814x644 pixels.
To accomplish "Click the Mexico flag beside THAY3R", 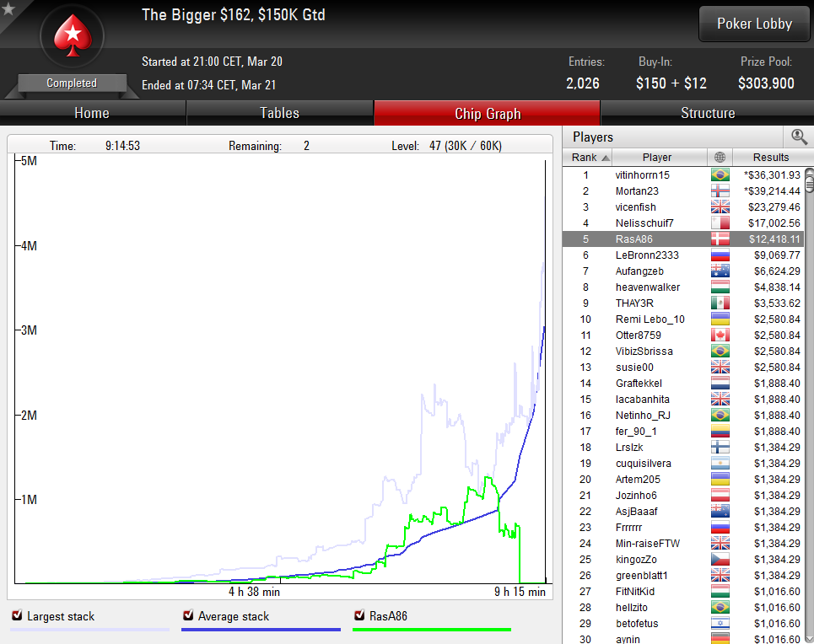I will click(x=720, y=303).
